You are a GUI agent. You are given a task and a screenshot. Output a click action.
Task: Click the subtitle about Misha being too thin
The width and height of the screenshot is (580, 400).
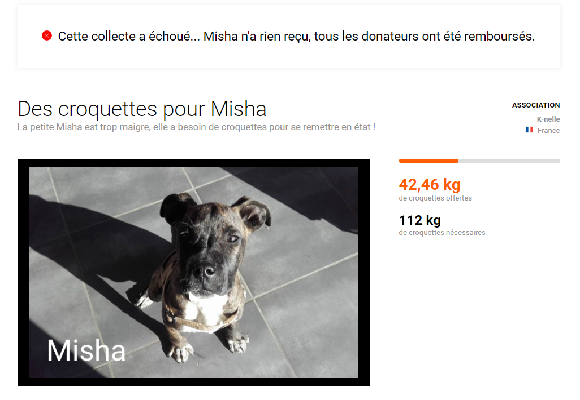point(196,127)
